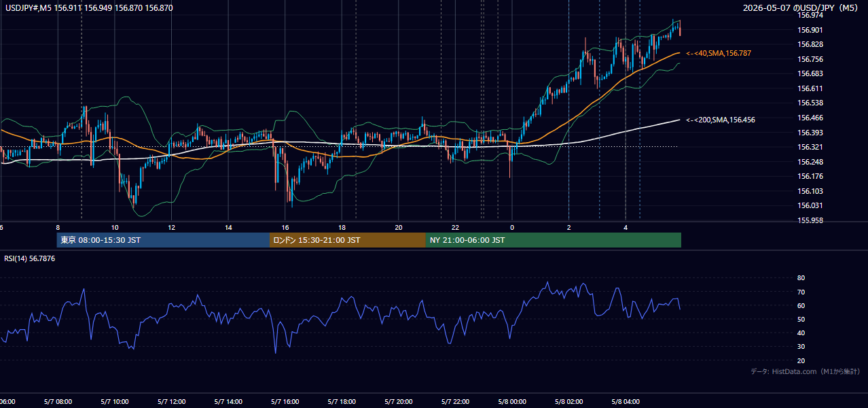Click bottom time label 5/7 10:00
The width and height of the screenshot is (868, 408).
(114, 402)
